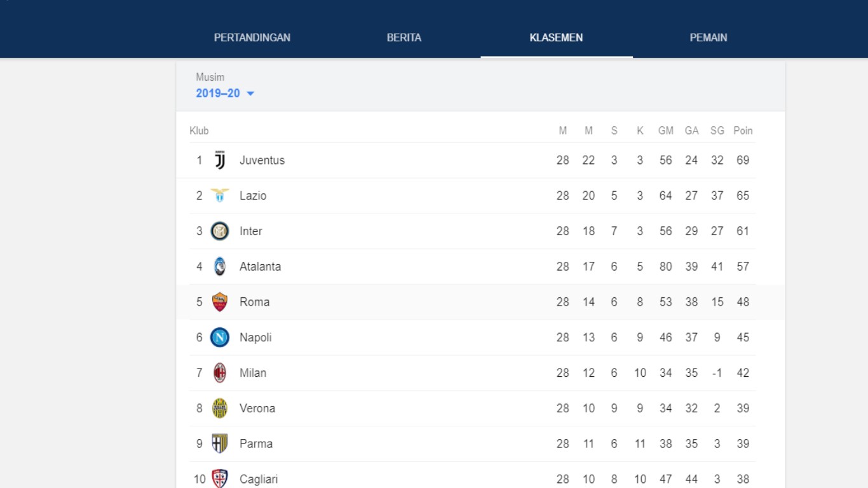Click the Inter club logo

220,231
